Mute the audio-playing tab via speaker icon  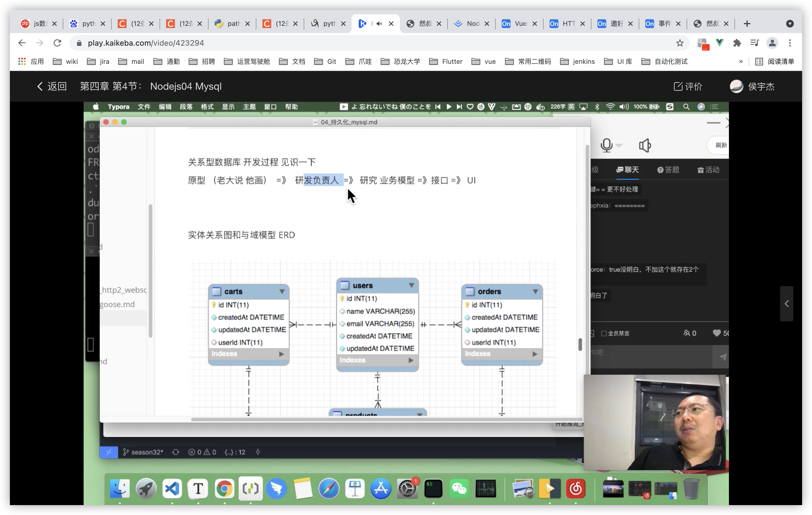point(379,24)
